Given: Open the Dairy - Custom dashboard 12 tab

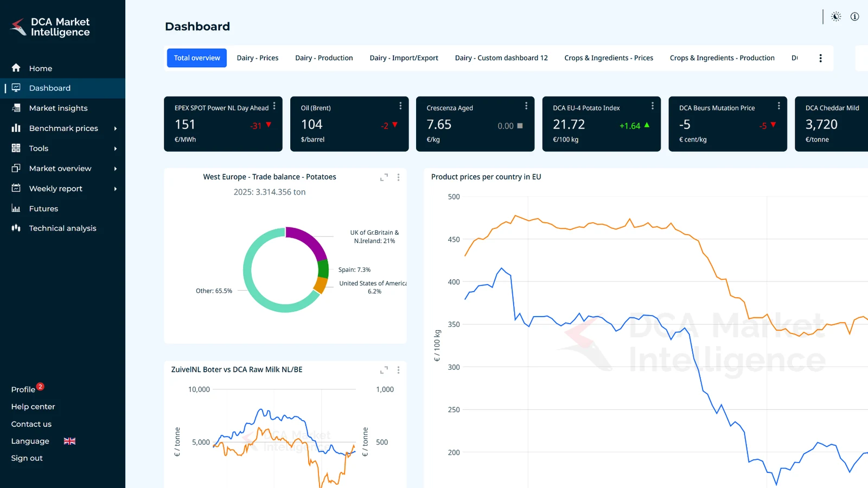Looking at the screenshot, I should pyautogui.click(x=501, y=58).
